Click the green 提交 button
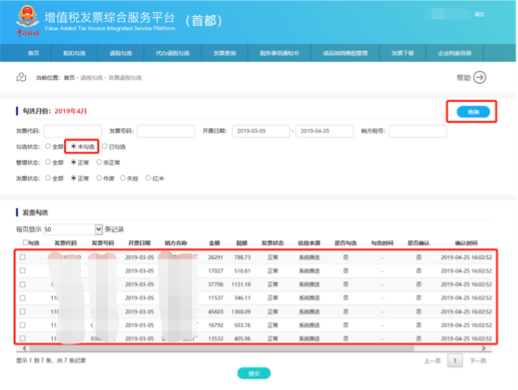Image resolution: width=518 pixels, height=390 pixels. 254,373
